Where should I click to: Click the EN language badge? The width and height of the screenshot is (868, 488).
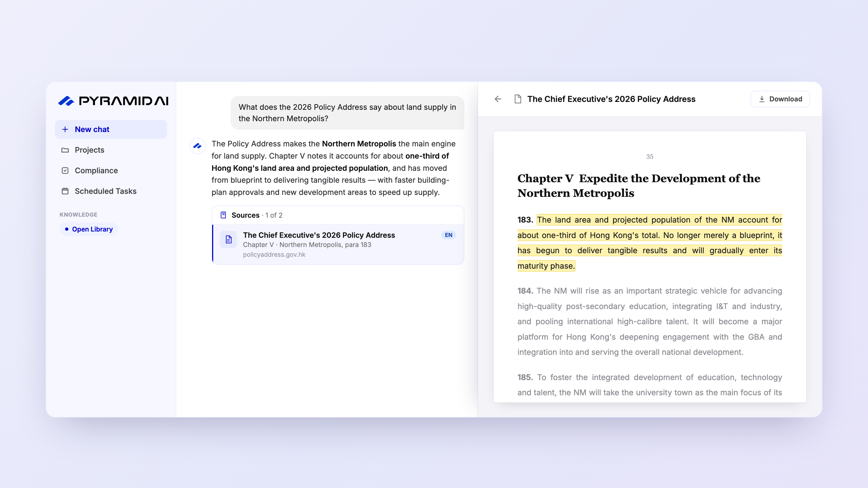click(x=448, y=235)
